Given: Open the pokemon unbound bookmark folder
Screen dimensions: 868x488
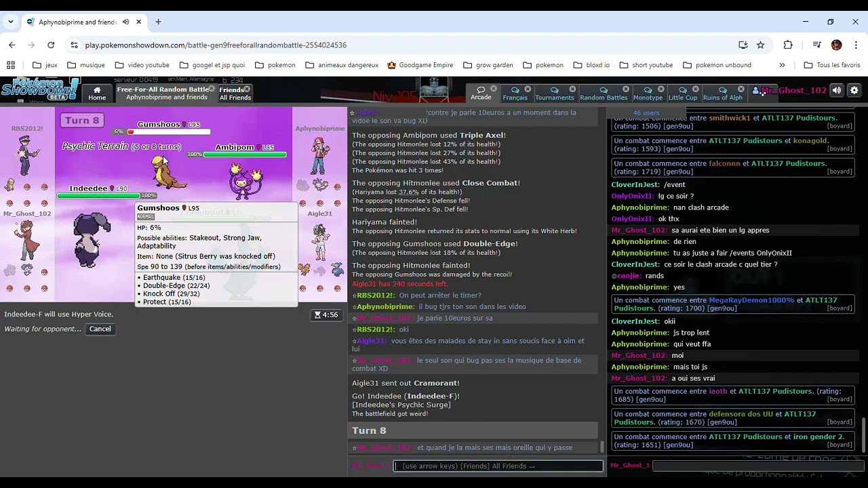Looking at the screenshot, I should [717, 65].
